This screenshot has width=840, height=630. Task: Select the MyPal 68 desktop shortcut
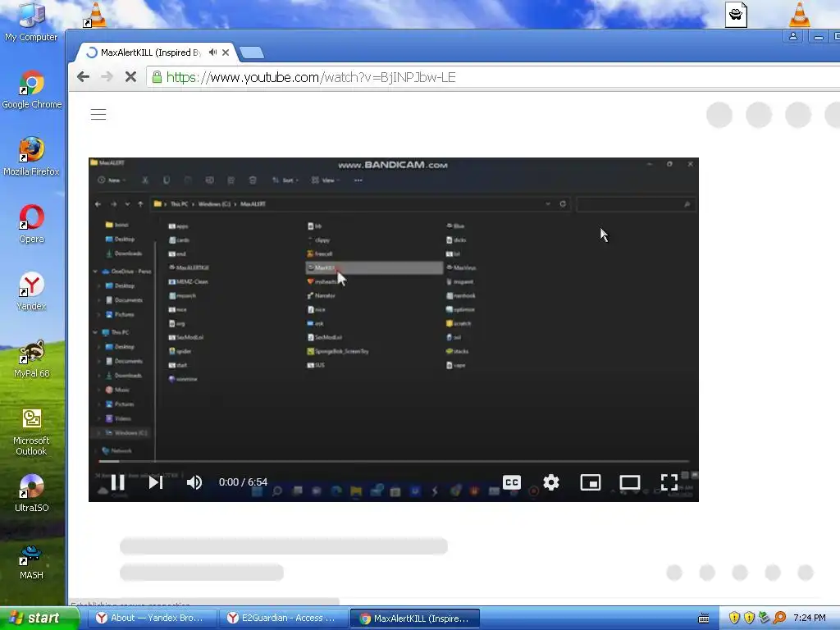point(32,359)
